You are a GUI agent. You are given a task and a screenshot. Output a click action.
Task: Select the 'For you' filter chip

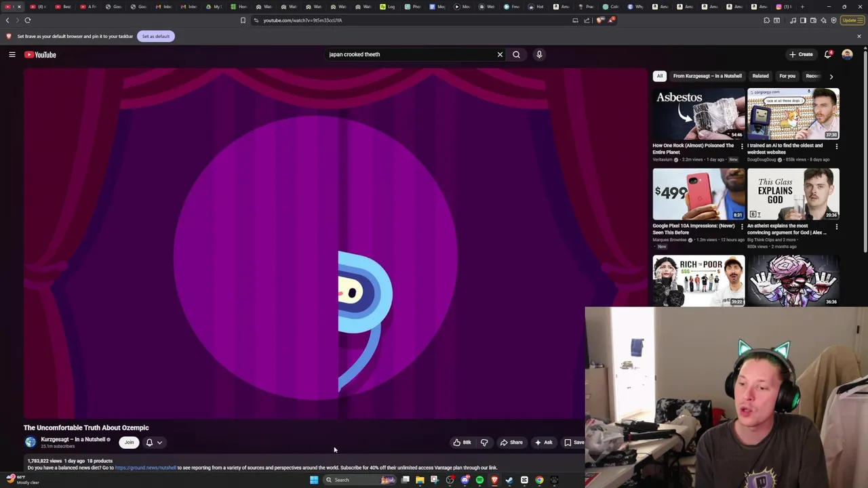(787, 76)
